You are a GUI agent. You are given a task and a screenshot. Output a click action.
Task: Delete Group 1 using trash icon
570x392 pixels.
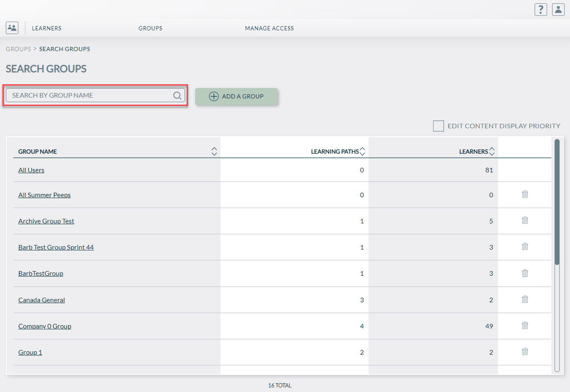click(525, 352)
